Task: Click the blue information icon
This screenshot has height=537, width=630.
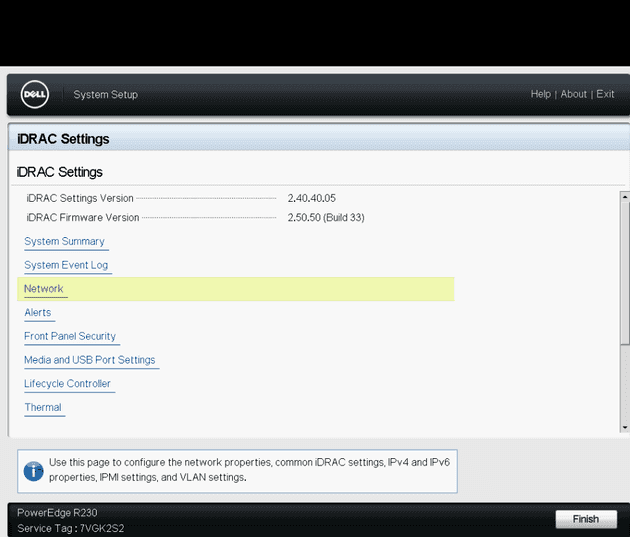Action: pyautogui.click(x=34, y=470)
